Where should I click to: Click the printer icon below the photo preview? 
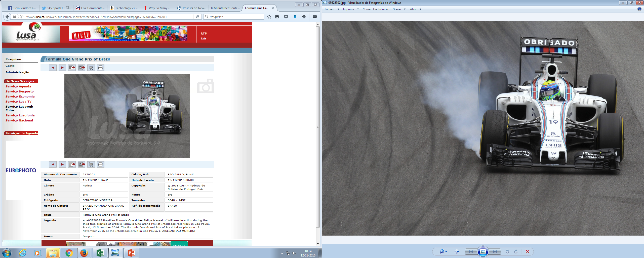click(101, 165)
